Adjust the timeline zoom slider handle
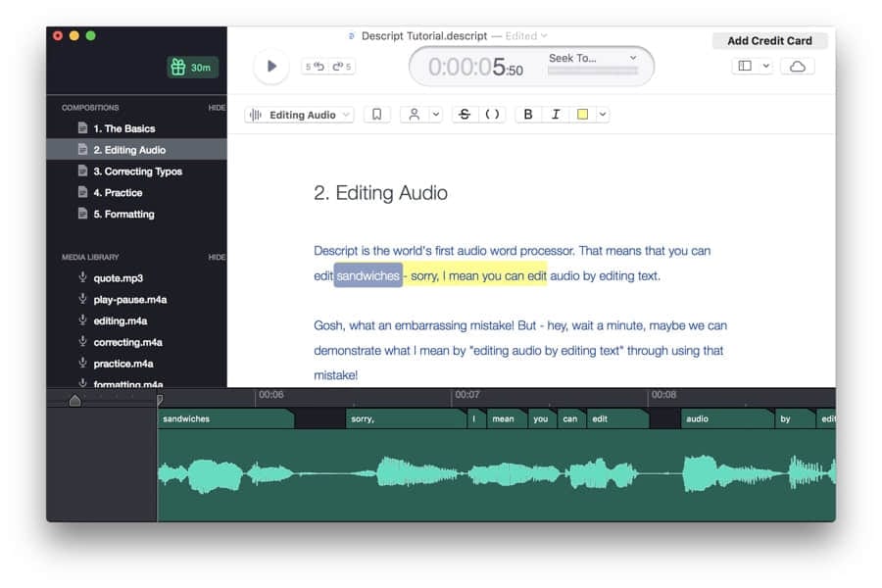 (x=74, y=400)
